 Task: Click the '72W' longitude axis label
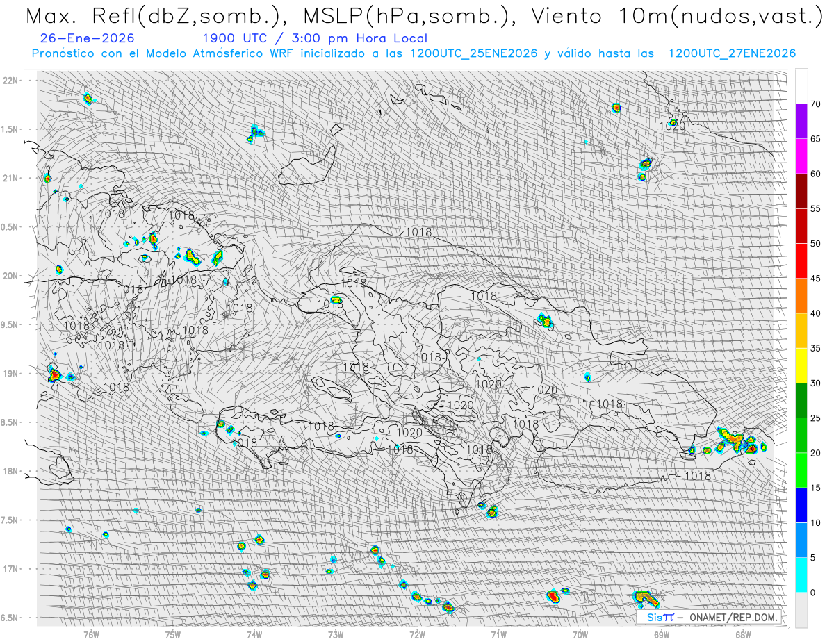tap(417, 634)
